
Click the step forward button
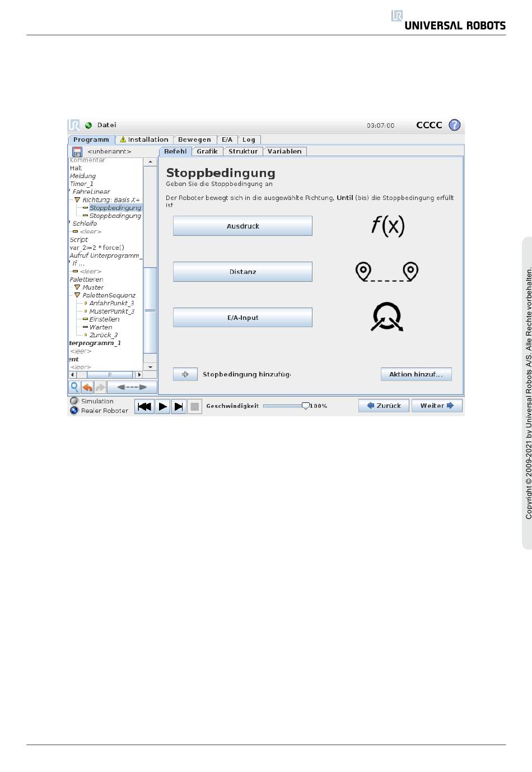tap(179, 407)
